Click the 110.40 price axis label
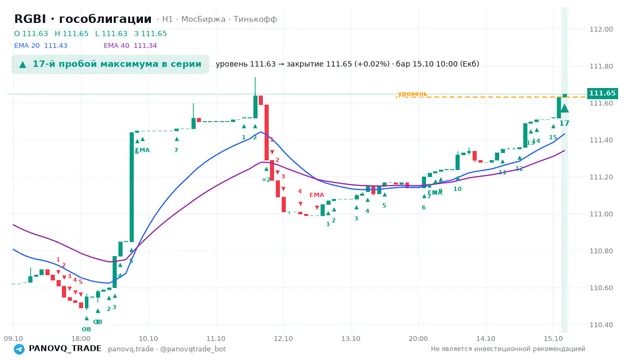This screenshot has height=360, width=640. pos(601,325)
